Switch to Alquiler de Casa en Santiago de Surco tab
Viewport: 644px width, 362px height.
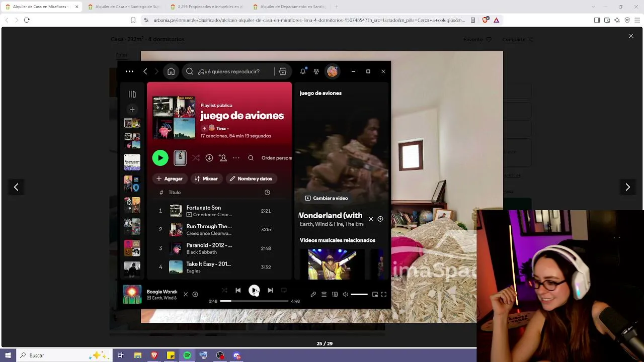pyautogui.click(x=124, y=7)
